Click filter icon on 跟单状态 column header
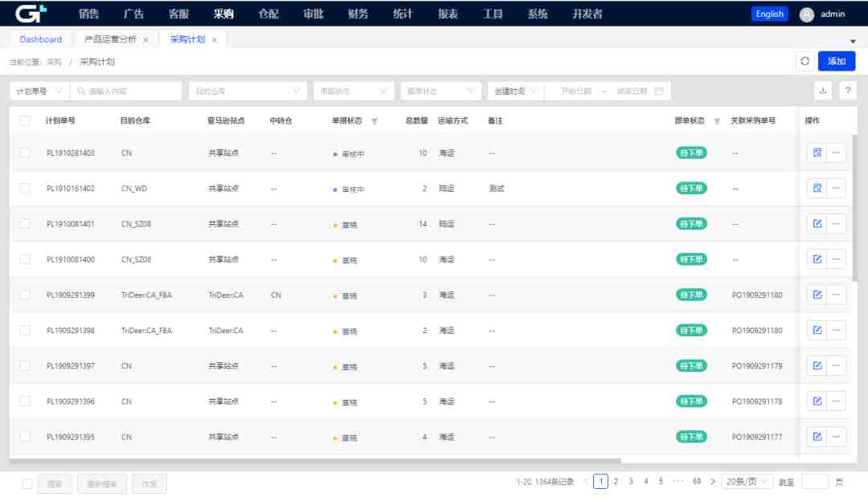The image size is (868, 497). point(717,121)
